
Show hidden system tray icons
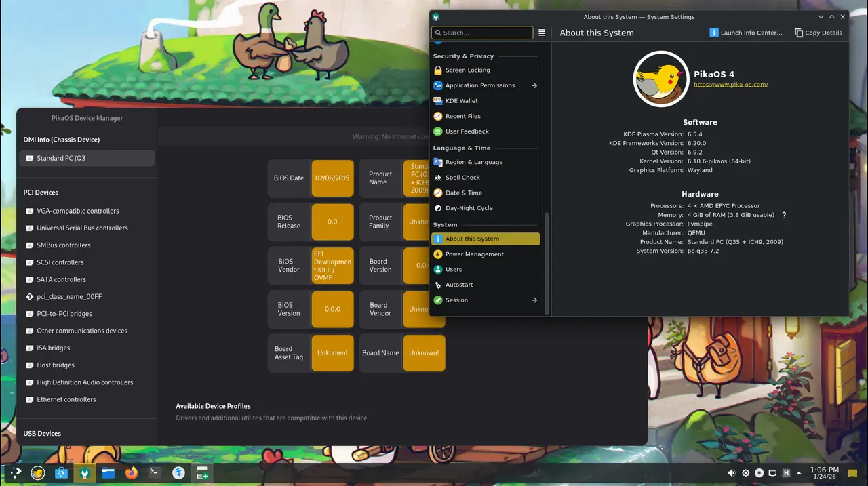[798, 473]
